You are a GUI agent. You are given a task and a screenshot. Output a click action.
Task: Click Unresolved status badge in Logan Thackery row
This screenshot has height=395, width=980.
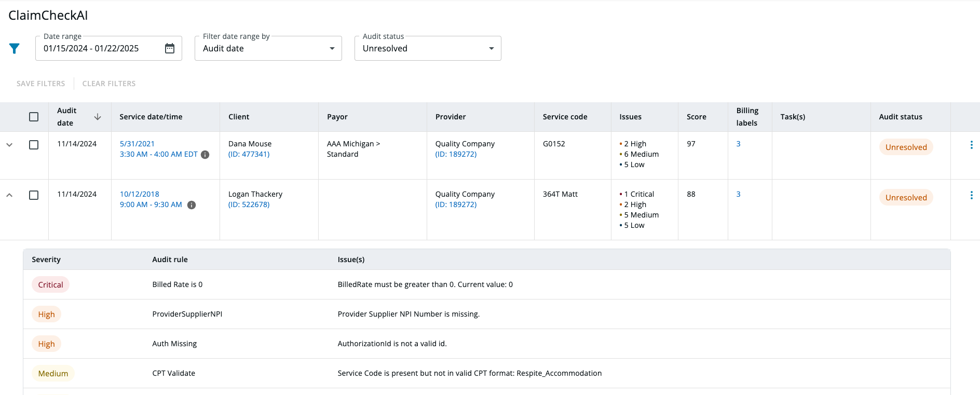coord(906,198)
